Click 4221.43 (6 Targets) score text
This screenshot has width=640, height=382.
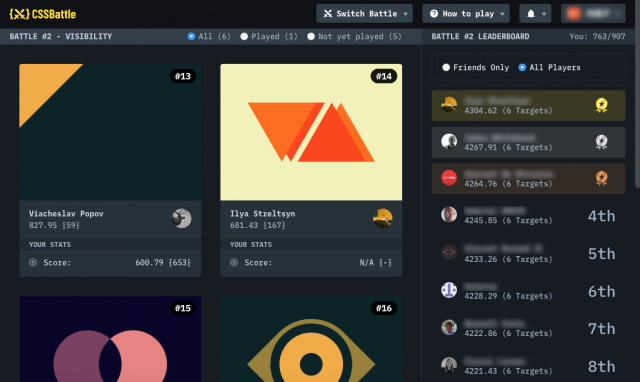tap(508, 371)
